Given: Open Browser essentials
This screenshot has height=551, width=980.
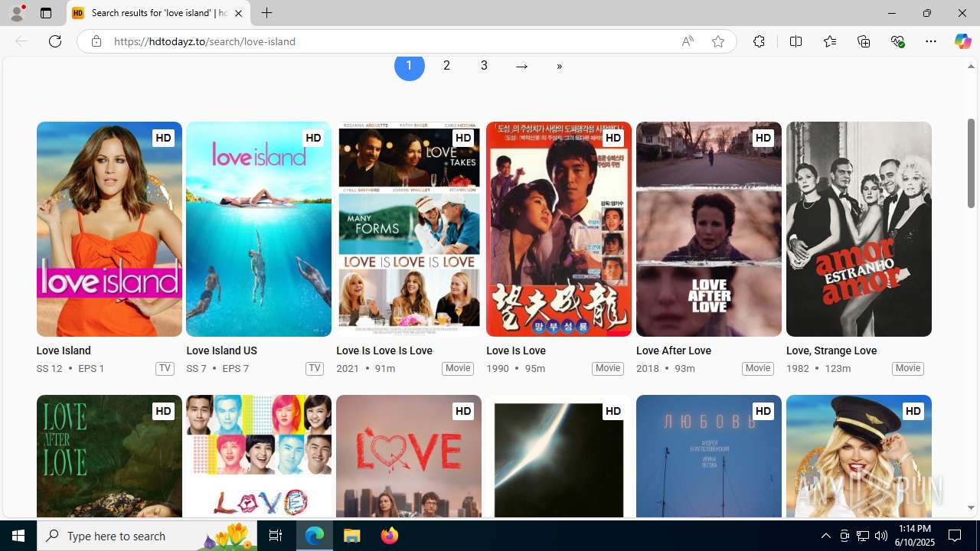Looking at the screenshot, I should tap(897, 41).
